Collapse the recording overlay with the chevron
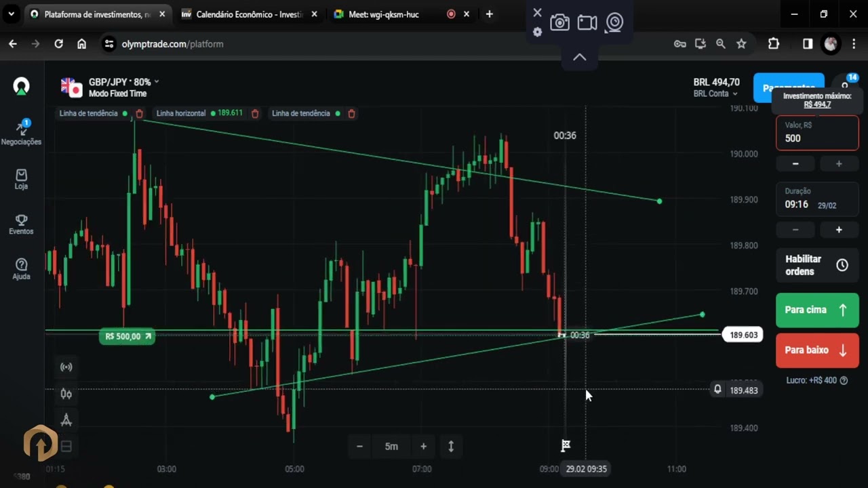 coord(580,58)
